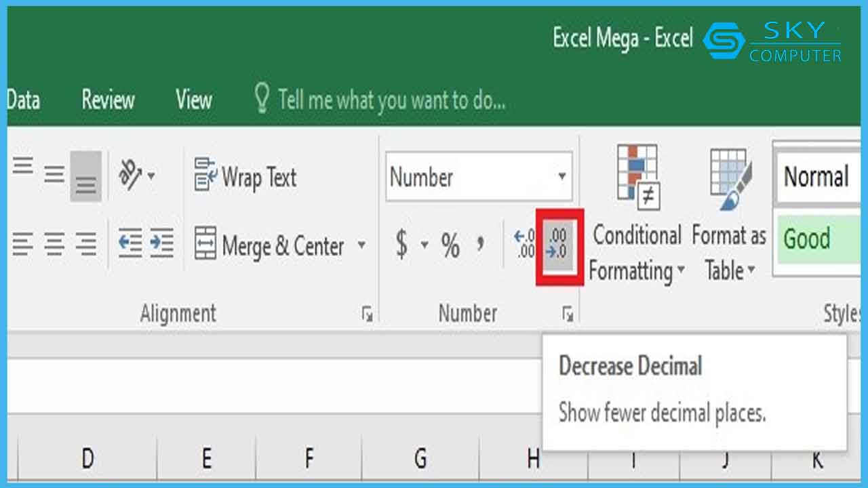Viewport: 868px width, 488px height.
Task: Apply Percent Style format
Action: click(x=450, y=245)
